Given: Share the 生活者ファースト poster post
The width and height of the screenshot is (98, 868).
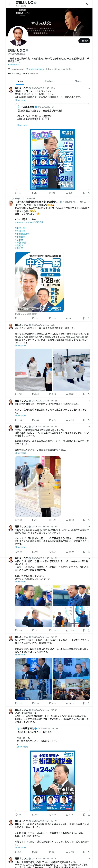Looking at the screenshot, I should pos(89,193).
